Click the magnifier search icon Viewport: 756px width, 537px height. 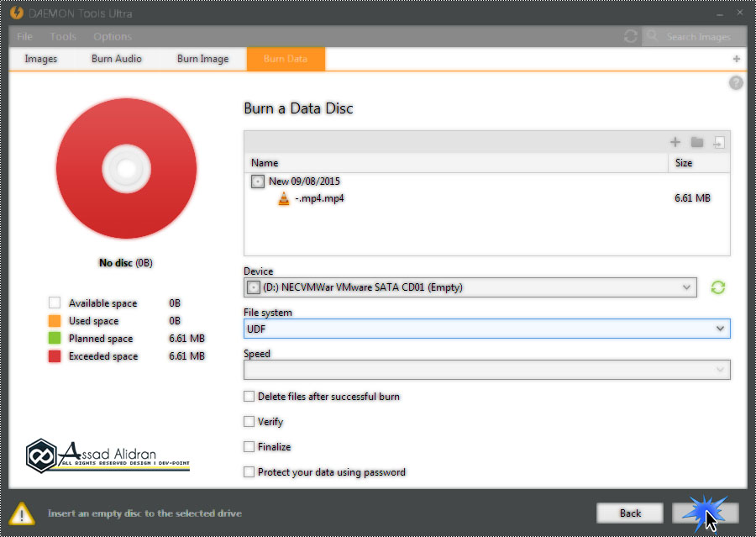653,36
